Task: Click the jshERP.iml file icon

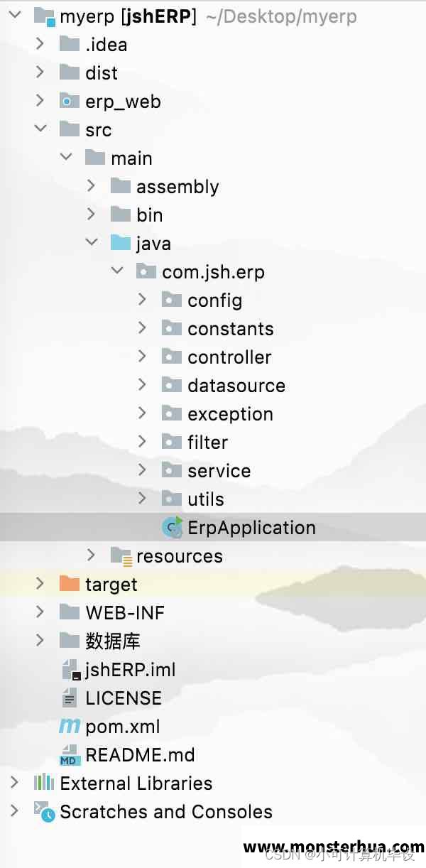Action: point(70,669)
